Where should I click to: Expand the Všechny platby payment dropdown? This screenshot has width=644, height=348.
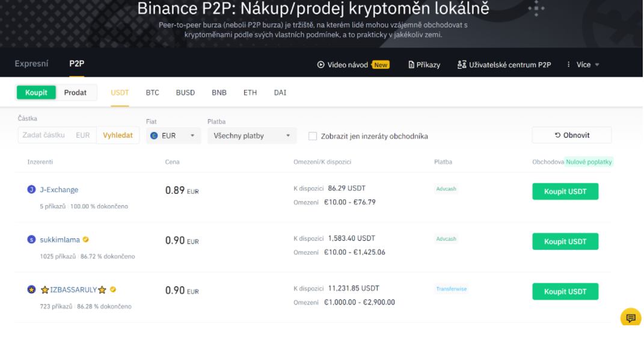[x=252, y=135]
